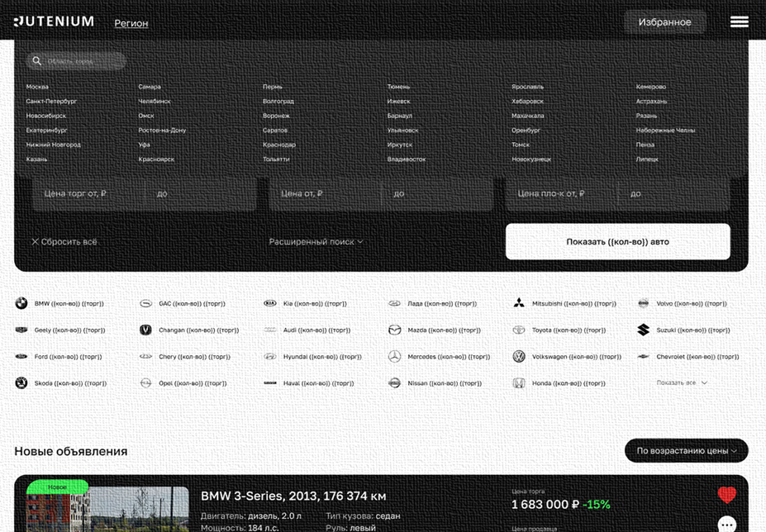Click the Mazda brand logo

click(395, 330)
